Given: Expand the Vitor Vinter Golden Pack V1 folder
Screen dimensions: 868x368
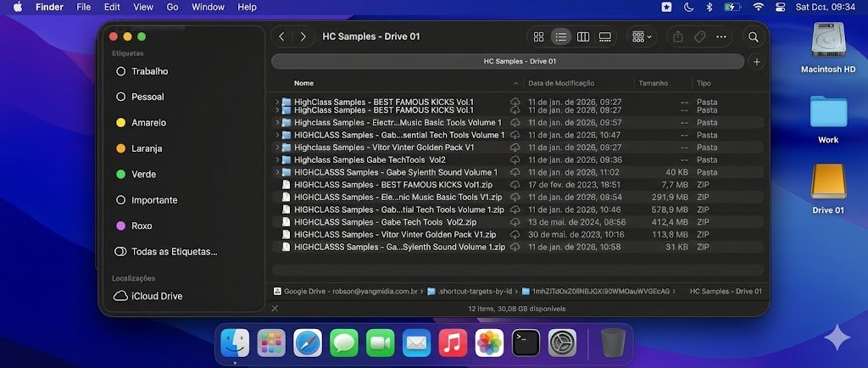Looking at the screenshot, I should (277, 148).
